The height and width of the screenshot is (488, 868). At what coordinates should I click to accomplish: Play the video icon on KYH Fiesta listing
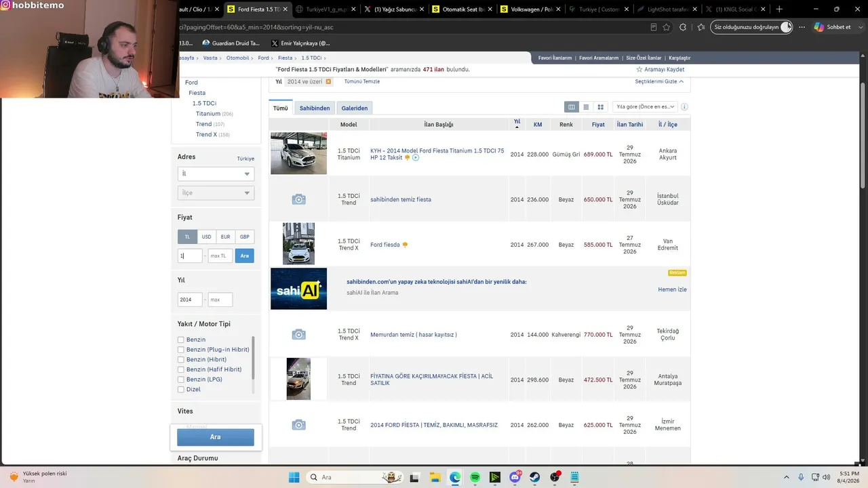tap(416, 158)
